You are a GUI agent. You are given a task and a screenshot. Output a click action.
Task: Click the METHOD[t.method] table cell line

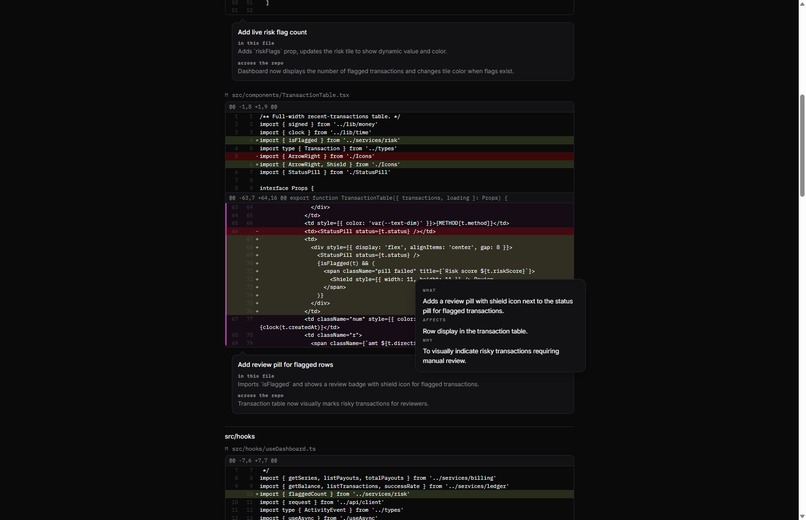tap(399, 223)
